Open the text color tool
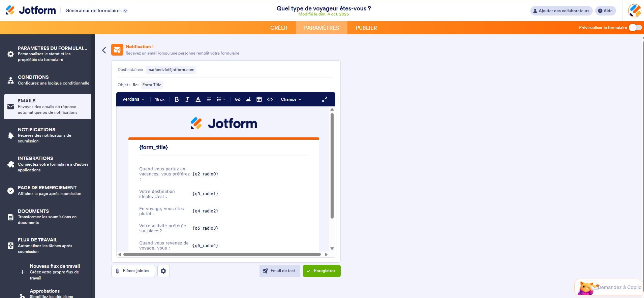 [198, 99]
